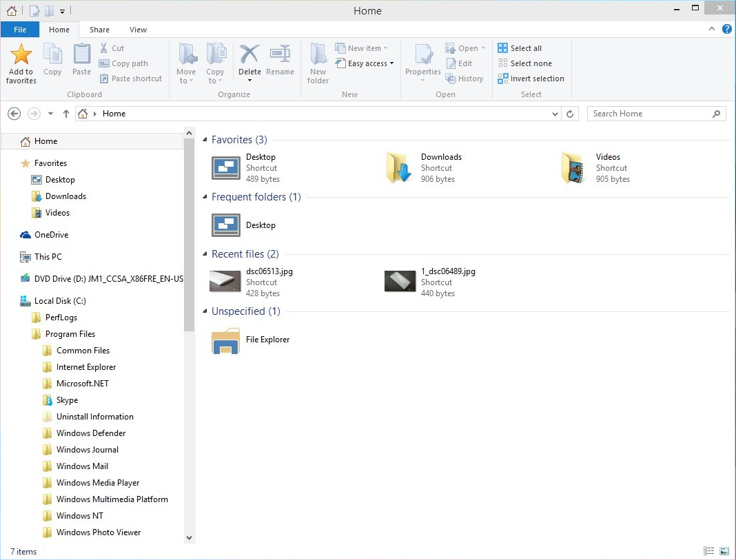736x560 pixels.
Task: Click the Add to favorites star icon
Action: pos(21,55)
